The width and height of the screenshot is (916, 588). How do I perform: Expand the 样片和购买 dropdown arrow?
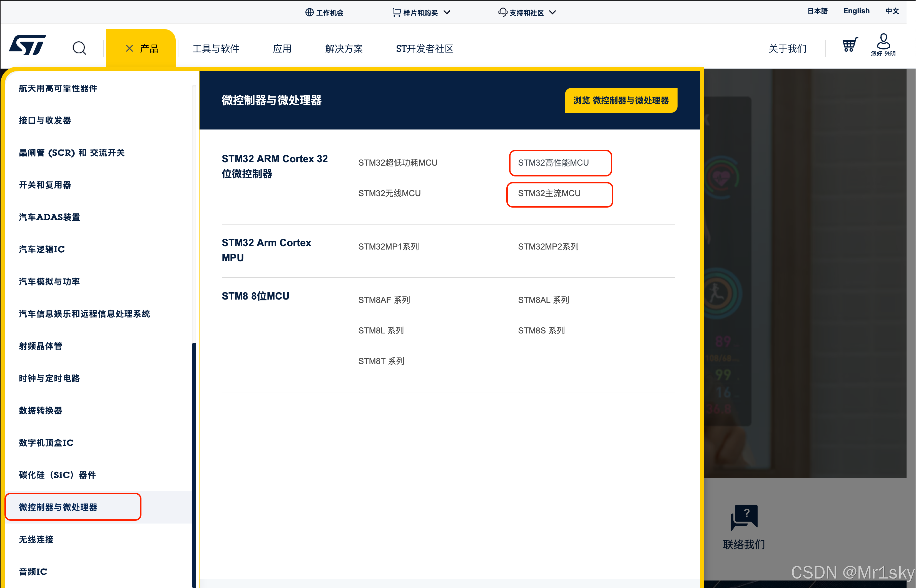click(447, 12)
